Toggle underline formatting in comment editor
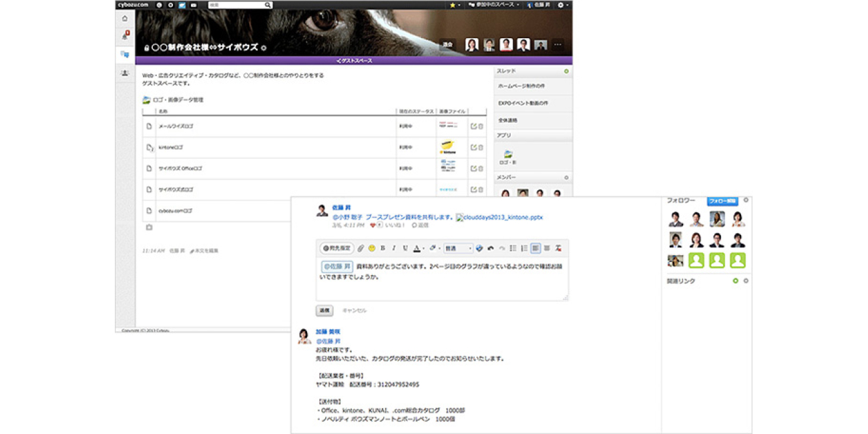Image resolution: width=868 pixels, height=434 pixels. (405, 248)
